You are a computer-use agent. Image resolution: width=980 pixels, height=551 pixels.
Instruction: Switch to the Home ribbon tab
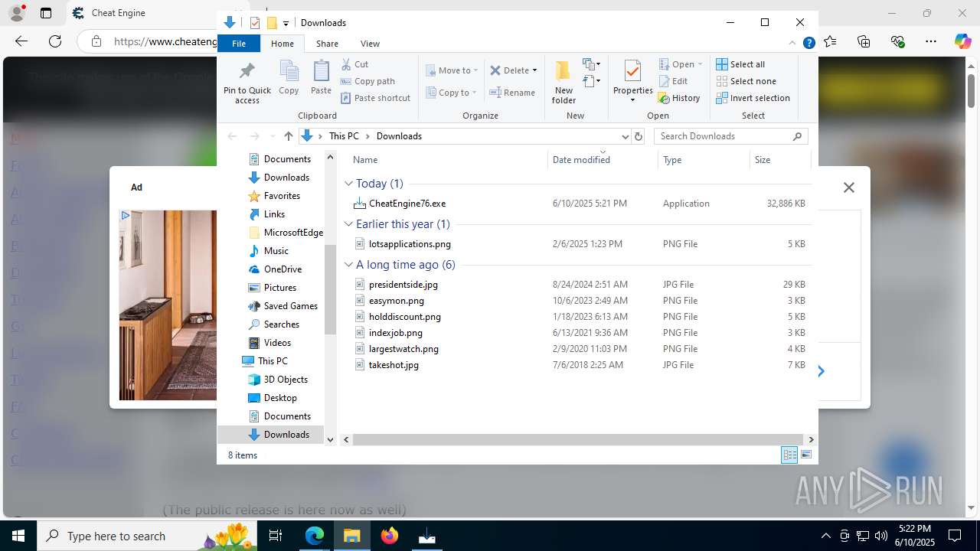tap(283, 44)
